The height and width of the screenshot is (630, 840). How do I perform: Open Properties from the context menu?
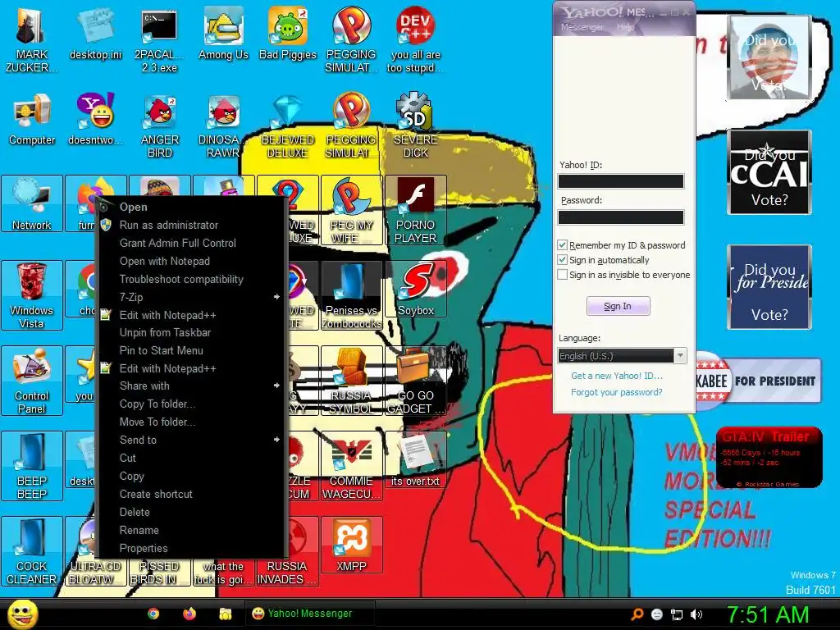point(192,548)
